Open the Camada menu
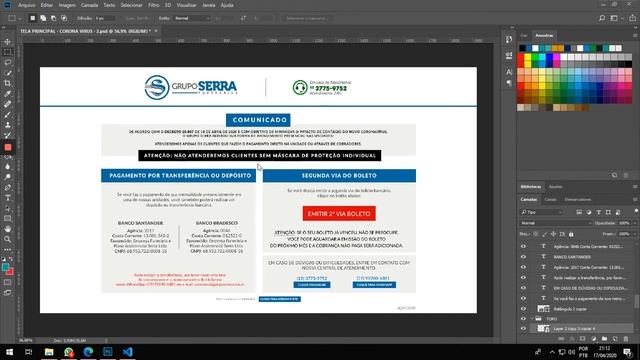This screenshot has width=640, height=360. [89, 5]
